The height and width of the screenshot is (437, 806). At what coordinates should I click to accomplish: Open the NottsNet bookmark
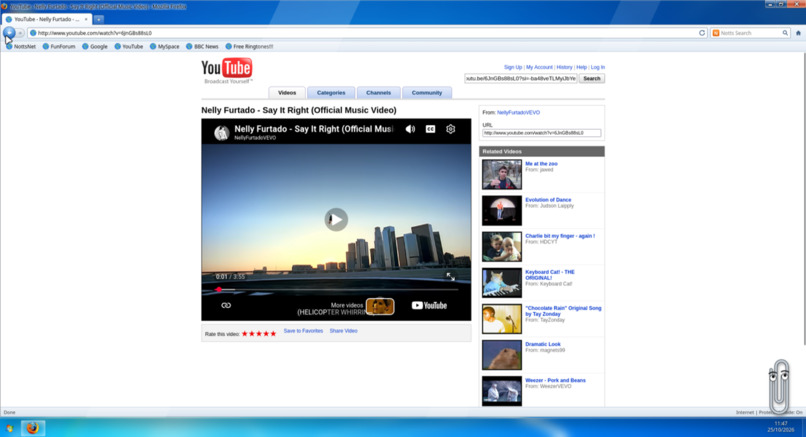(21, 46)
